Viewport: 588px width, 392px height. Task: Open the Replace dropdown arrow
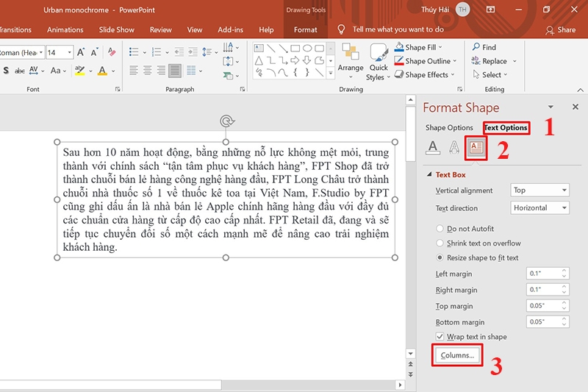tap(514, 61)
